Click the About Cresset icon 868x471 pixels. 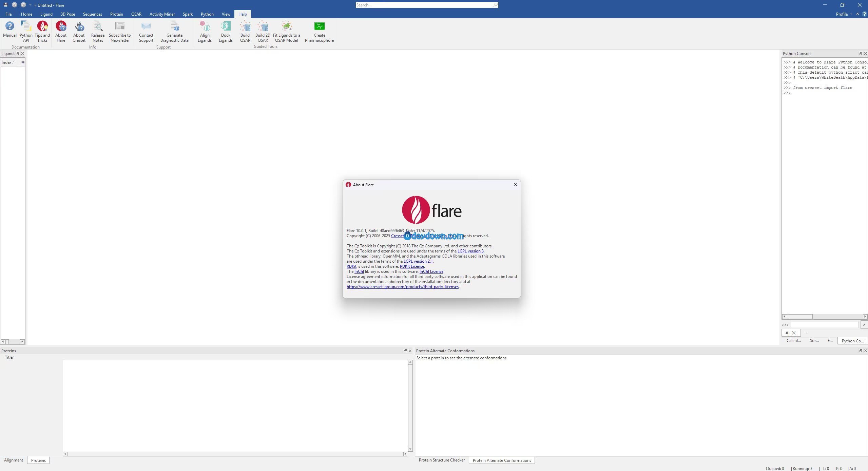[79, 31]
